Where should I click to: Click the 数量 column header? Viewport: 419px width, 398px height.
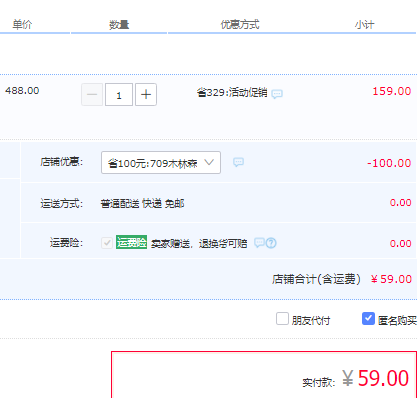coord(119,24)
